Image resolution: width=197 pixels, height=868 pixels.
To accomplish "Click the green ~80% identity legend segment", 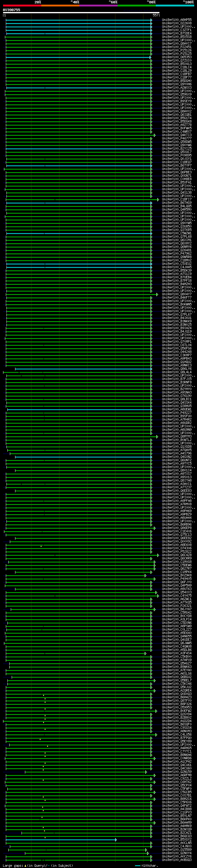I will click(137, 6).
